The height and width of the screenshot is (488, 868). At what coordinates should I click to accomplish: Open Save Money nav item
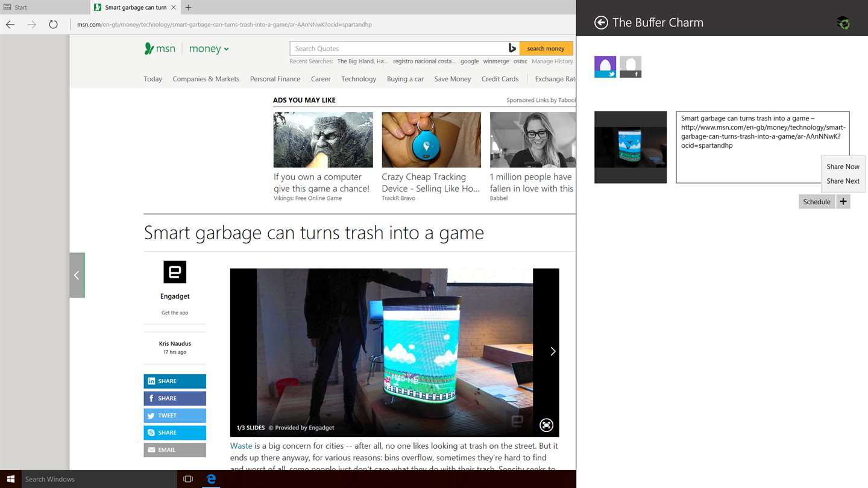(452, 79)
